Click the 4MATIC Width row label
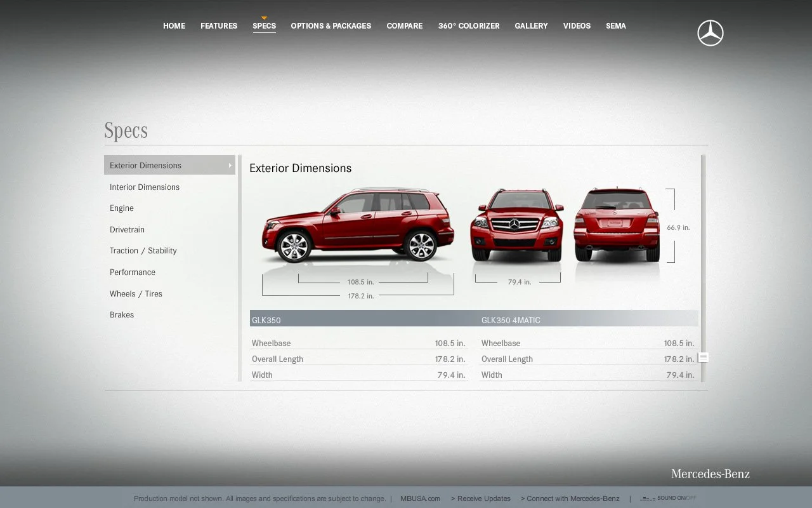 tap(492, 375)
